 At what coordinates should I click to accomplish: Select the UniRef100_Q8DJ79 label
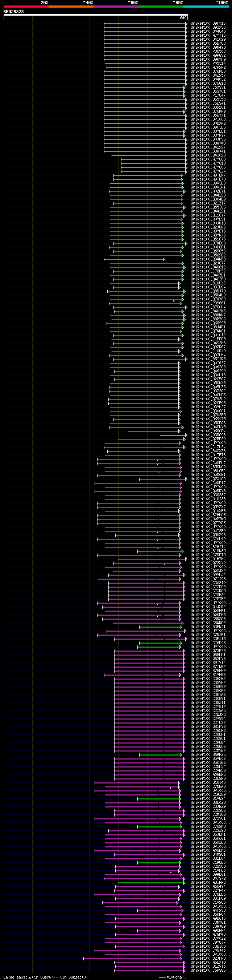coord(208,291)
